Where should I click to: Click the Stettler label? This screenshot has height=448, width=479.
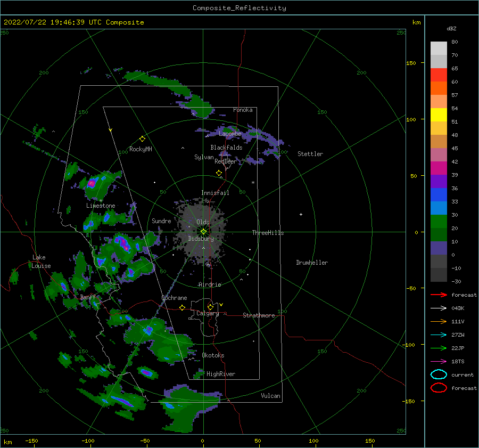[x=310, y=154]
